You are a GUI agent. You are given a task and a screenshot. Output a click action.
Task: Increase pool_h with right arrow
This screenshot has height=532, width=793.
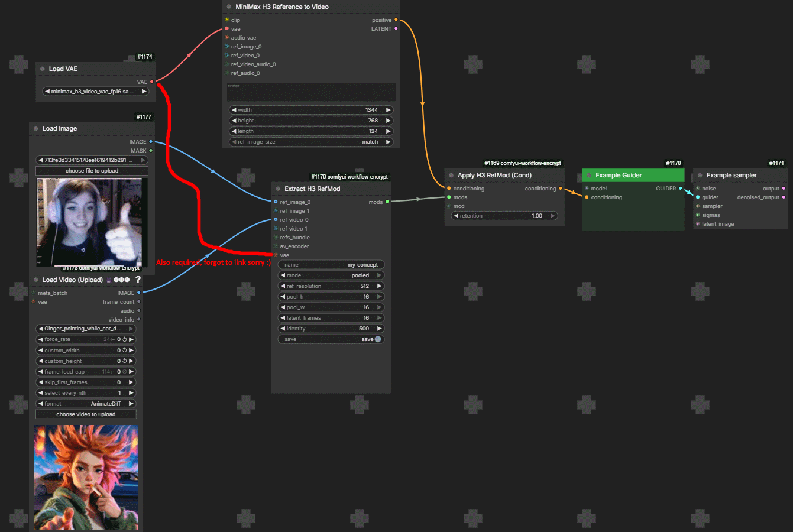click(x=379, y=297)
